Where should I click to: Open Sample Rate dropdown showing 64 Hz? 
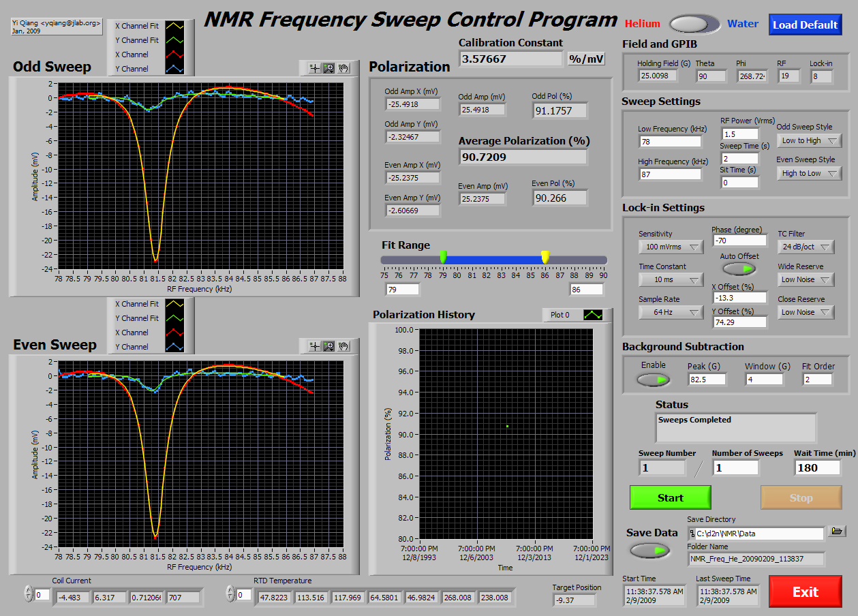pyautogui.click(x=671, y=312)
